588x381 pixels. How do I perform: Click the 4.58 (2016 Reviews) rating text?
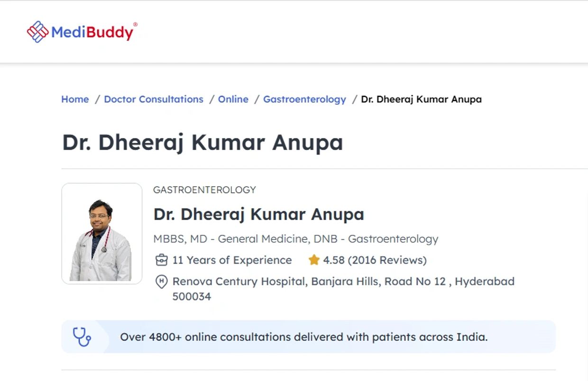tap(375, 260)
